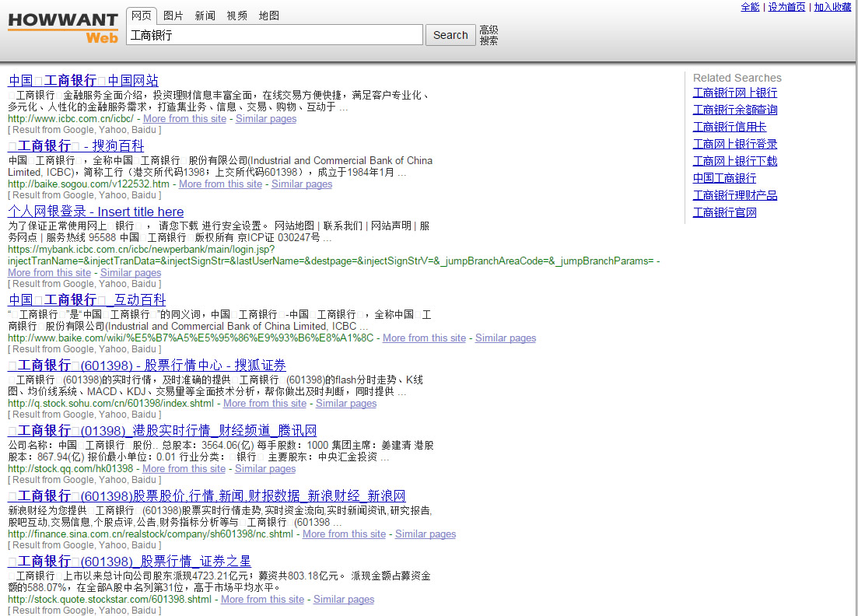
Task: Switch to the 图片 tab
Action: [x=173, y=16]
